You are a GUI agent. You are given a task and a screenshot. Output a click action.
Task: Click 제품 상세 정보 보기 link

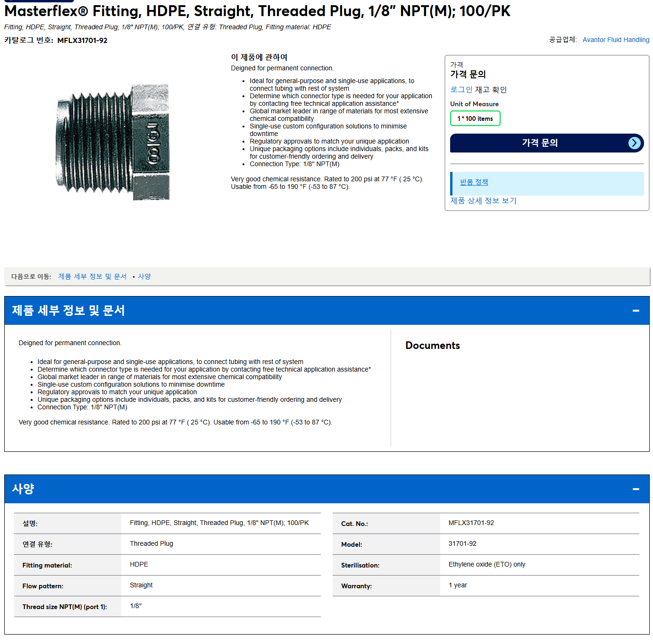click(x=483, y=201)
